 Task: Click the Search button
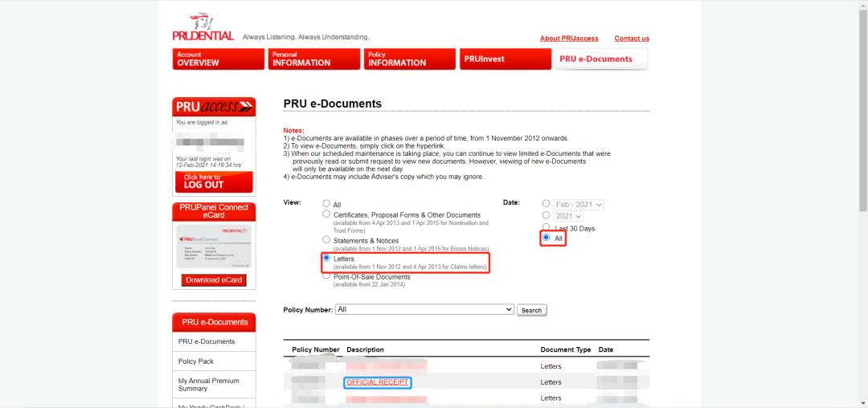[x=531, y=310]
